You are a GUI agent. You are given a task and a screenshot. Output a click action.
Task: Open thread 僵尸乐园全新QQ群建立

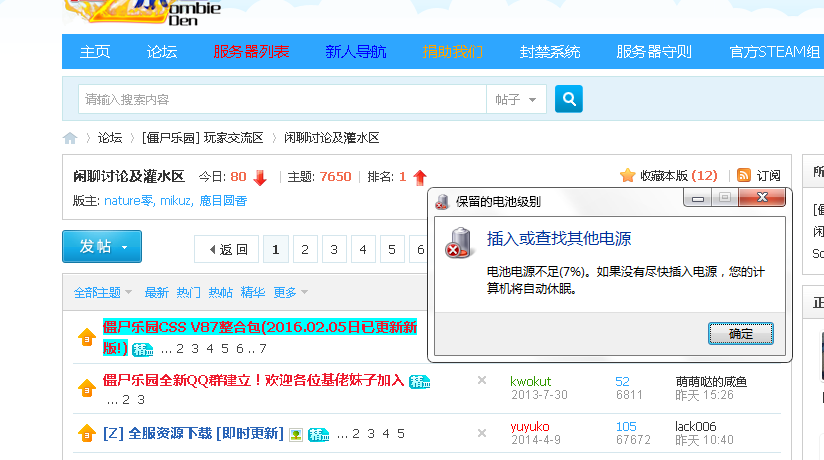click(253, 381)
